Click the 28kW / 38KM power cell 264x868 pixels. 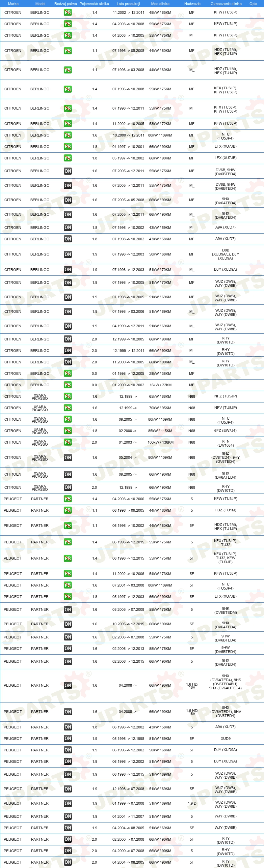point(160,373)
